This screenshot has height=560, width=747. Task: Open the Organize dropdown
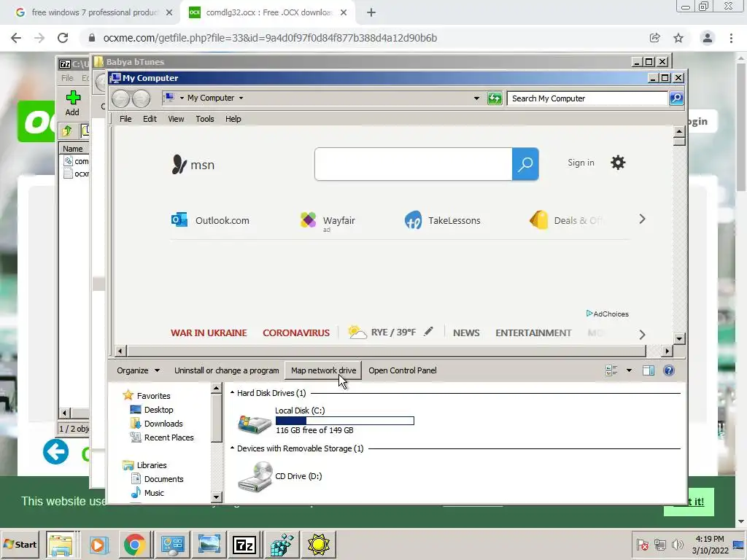(138, 370)
